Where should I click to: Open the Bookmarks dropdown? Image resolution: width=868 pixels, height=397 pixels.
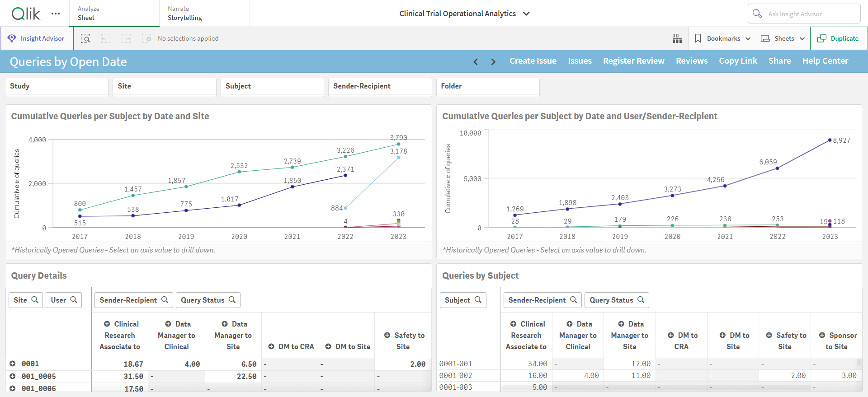click(x=722, y=38)
